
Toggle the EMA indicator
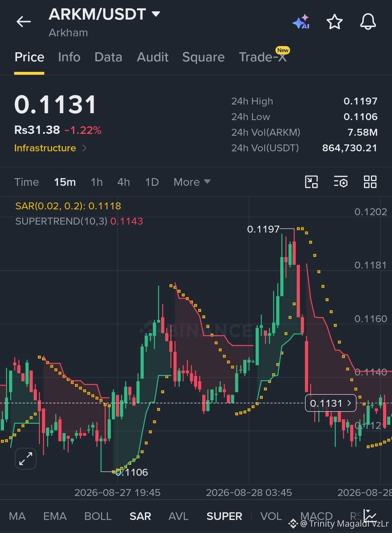click(x=55, y=516)
